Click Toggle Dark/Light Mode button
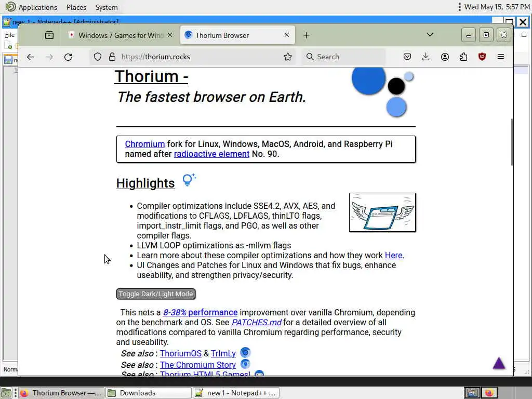The width and height of the screenshot is (532, 399). 156,294
